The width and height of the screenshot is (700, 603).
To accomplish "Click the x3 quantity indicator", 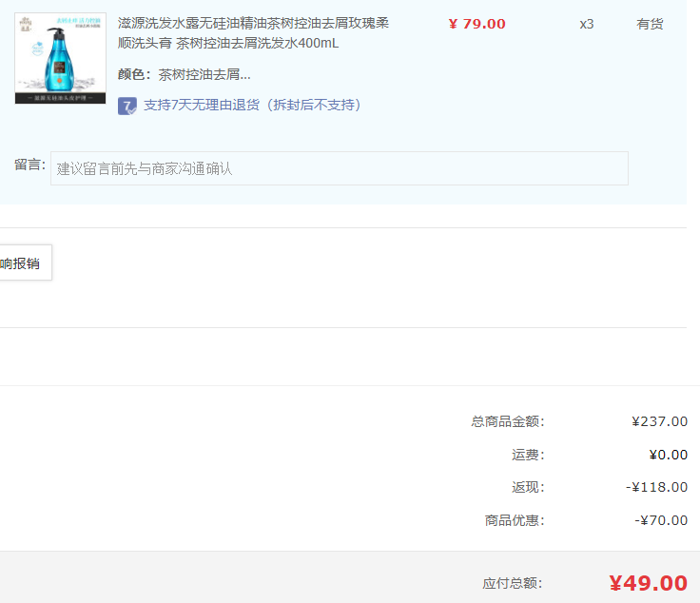I will [x=587, y=24].
